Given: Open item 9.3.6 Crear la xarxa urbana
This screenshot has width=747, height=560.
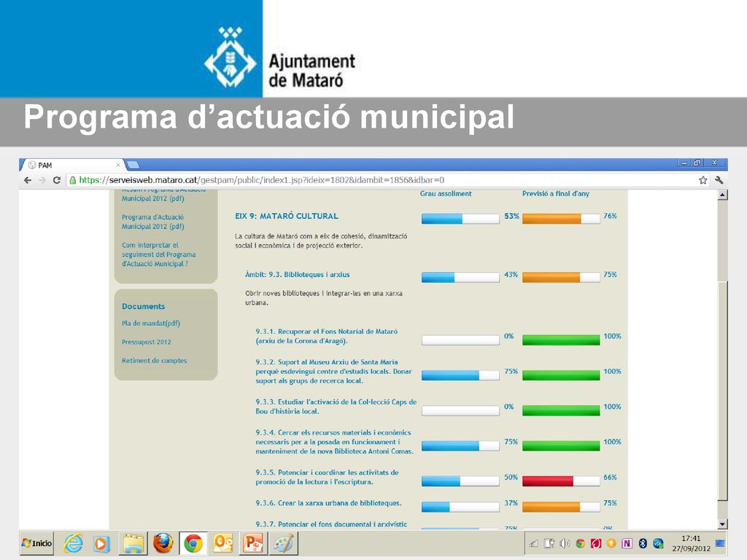Looking at the screenshot, I should pos(328,503).
